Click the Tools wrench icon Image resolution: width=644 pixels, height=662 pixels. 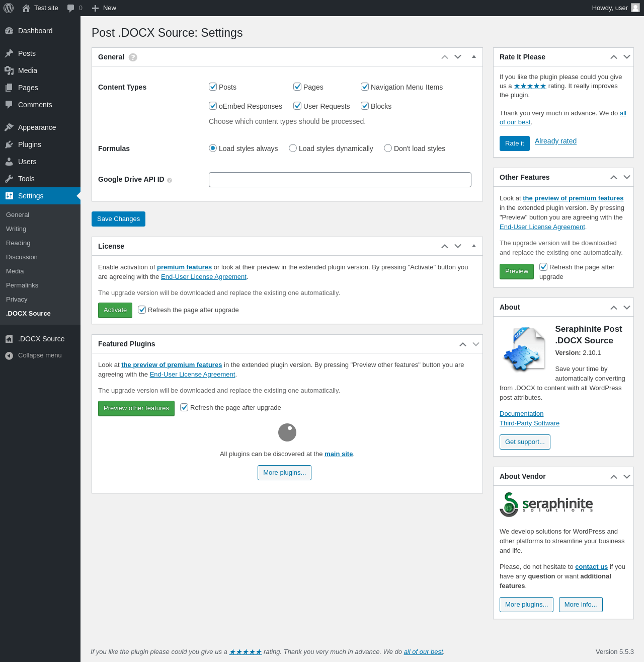tap(9, 179)
